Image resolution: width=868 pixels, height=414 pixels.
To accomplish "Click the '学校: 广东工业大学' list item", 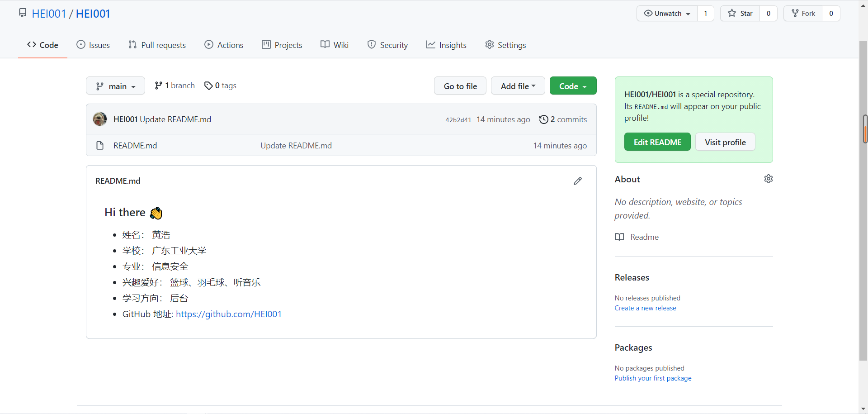I will [164, 251].
